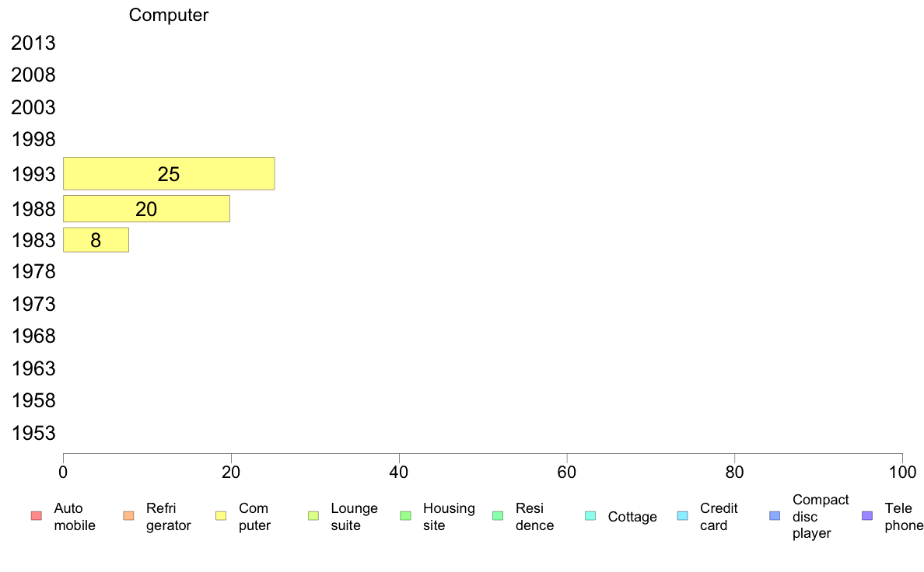Click the 1983 bar labeled 8
This screenshot has height=572, width=924.
point(96,240)
